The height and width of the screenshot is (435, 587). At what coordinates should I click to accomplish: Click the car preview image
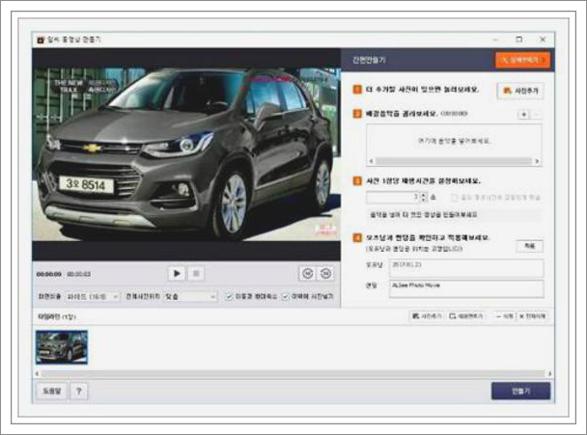[186, 154]
